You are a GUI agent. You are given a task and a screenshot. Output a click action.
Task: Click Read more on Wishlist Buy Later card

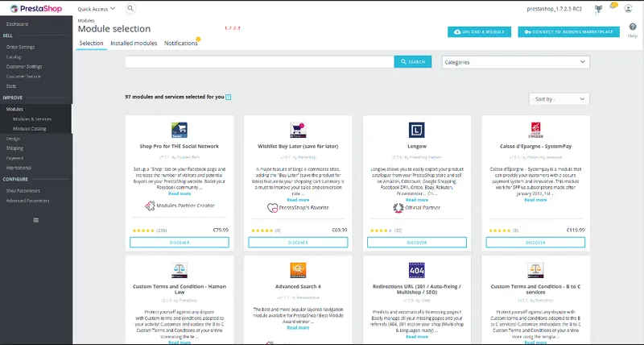(298, 200)
